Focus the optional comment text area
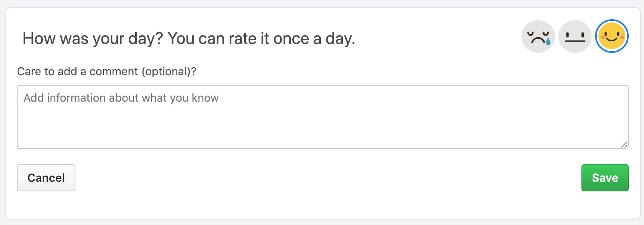644x225 pixels. pos(322,117)
